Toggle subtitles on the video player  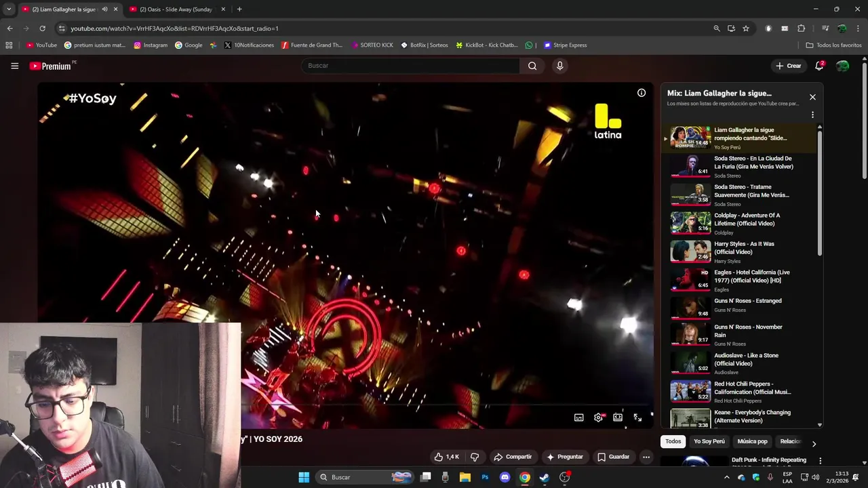[x=578, y=418]
